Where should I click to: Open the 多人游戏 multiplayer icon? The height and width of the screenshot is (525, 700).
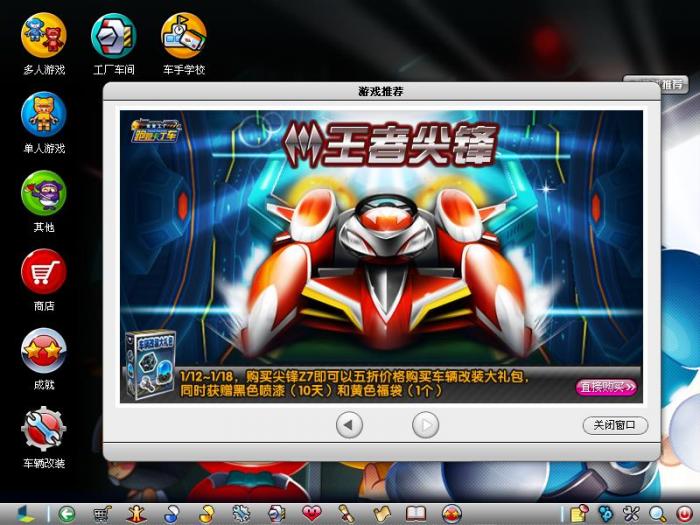pyautogui.click(x=44, y=36)
